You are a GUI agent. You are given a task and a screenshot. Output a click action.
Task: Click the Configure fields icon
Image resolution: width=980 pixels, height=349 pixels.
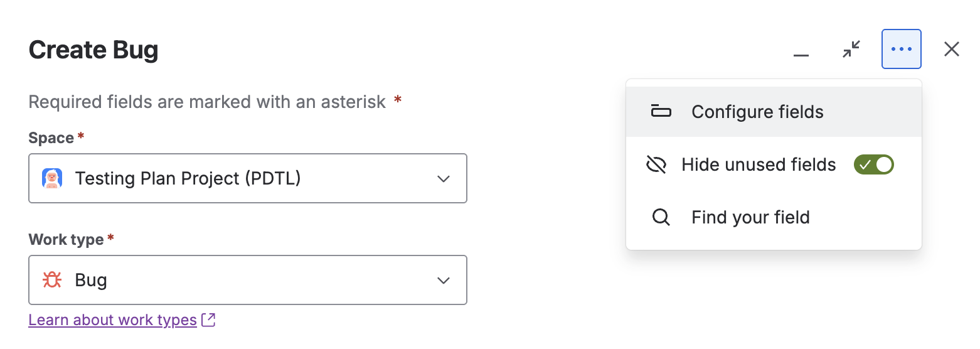(x=661, y=112)
